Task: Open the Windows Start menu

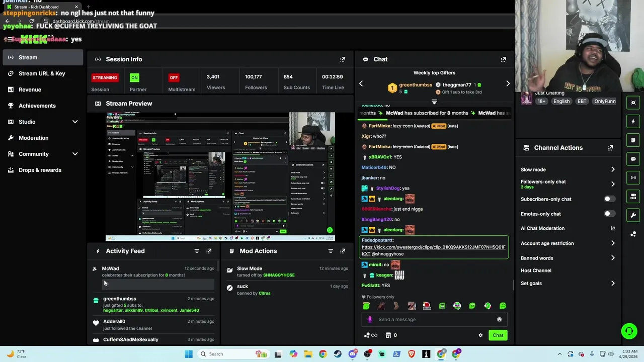Action: (189, 354)
